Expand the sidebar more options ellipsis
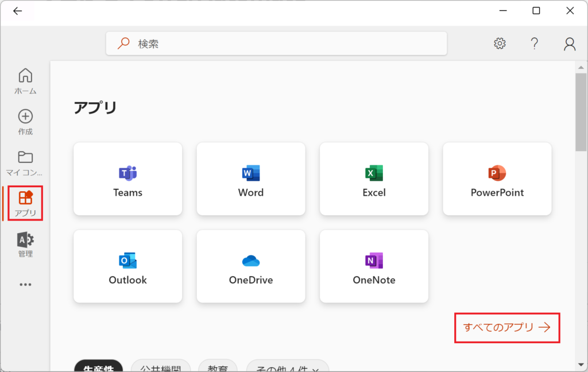The width and height of the screenshot is (588, 372). 25,284
